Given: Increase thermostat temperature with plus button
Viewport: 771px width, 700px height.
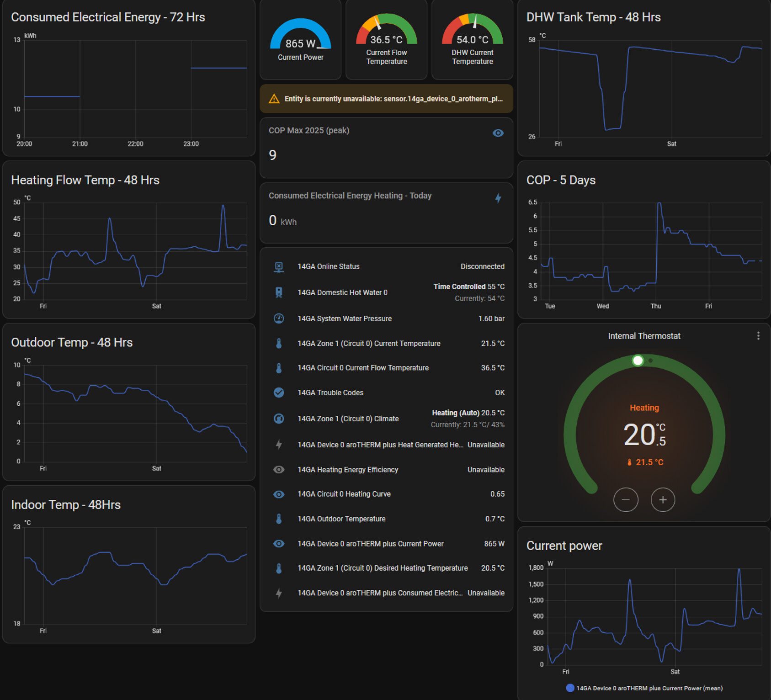Looking at the screenshot, I should [x=663, y=500].
